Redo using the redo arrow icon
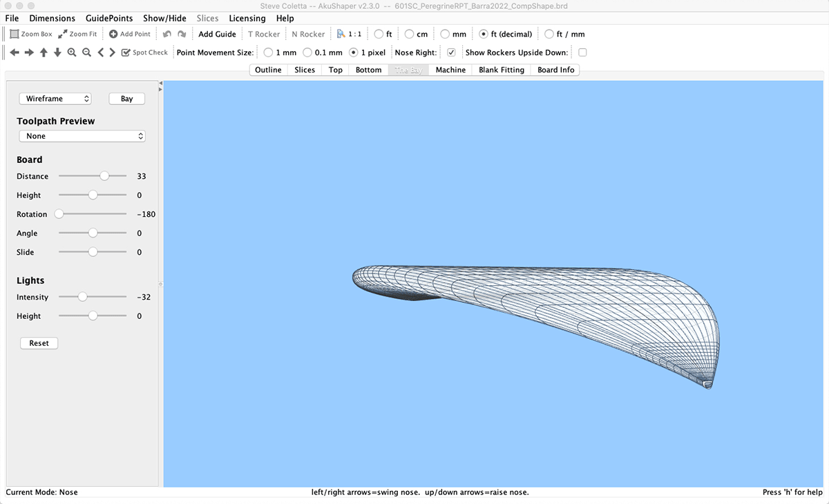This screenshot has height=504, width=829. pos(182,34)
